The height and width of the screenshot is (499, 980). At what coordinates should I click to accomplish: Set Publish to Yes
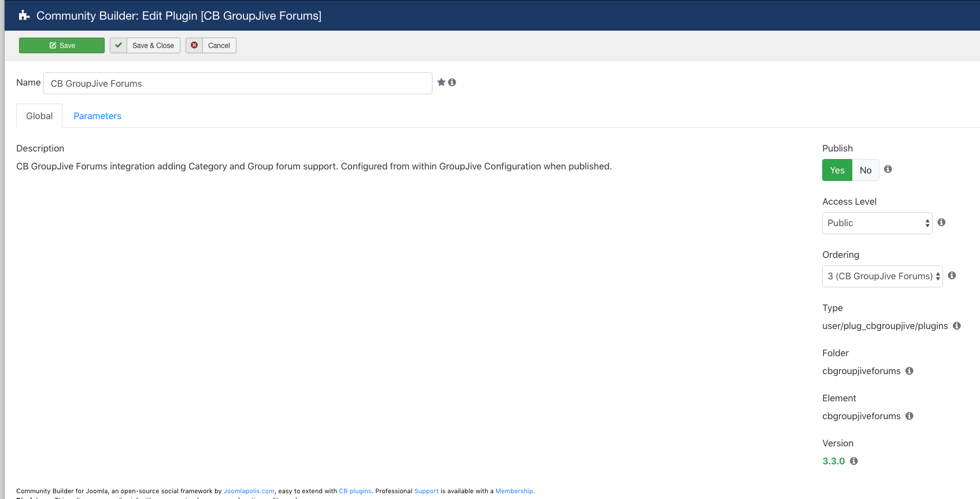click(x=837, y=170)
